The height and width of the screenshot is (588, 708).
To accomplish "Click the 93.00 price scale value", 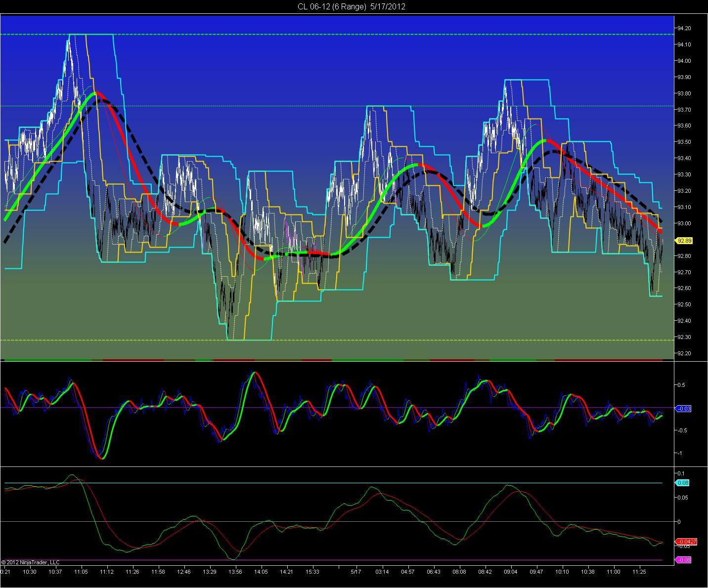I will pos(684,224).
